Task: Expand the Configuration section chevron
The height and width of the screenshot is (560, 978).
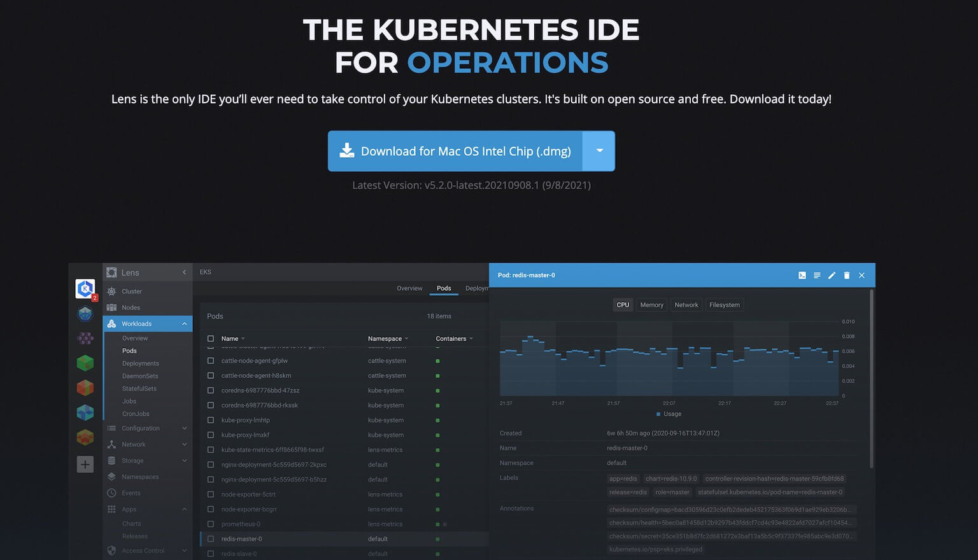Action: pyautogui.click(x=185, y=428)
